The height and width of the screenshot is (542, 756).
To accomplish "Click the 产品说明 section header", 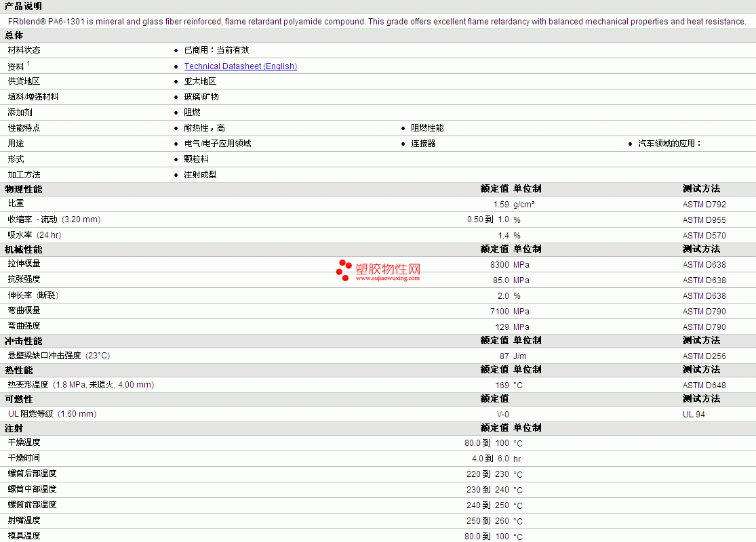I will tap(23, 6).
